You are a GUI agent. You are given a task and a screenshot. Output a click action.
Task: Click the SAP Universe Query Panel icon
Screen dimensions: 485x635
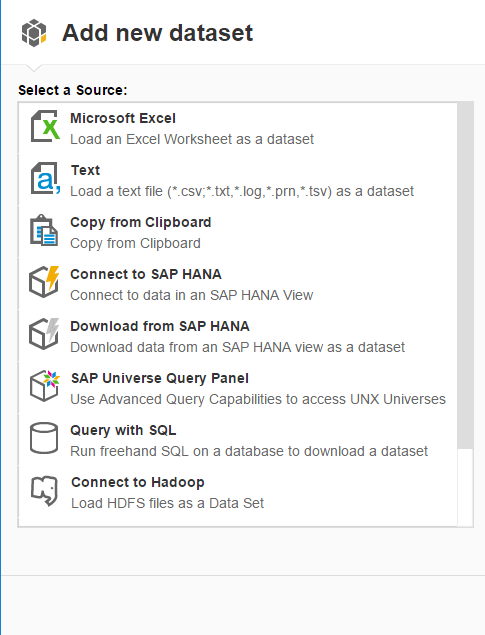[45, 386]
